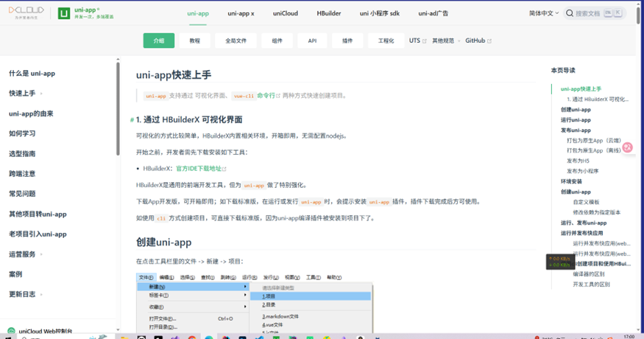Open the HBuilder top tab
This screenshot has height=339, width=644.
328,13
